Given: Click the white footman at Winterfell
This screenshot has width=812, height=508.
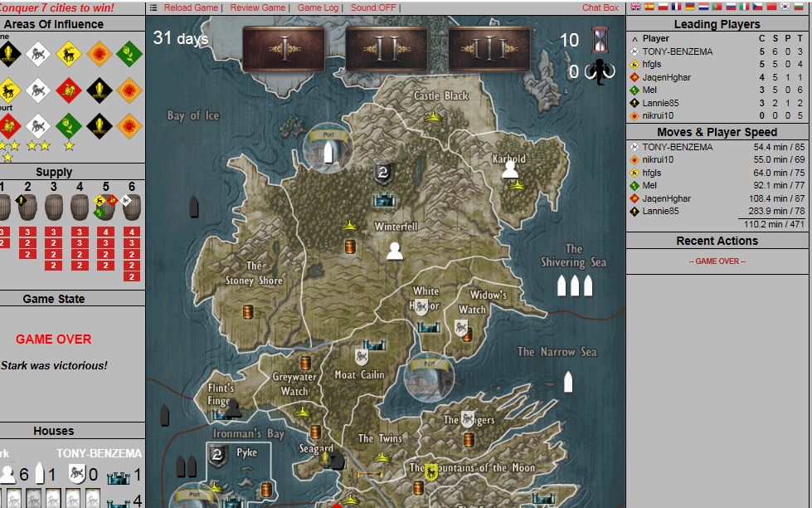Looking at the screenshot, I should 395,252.
